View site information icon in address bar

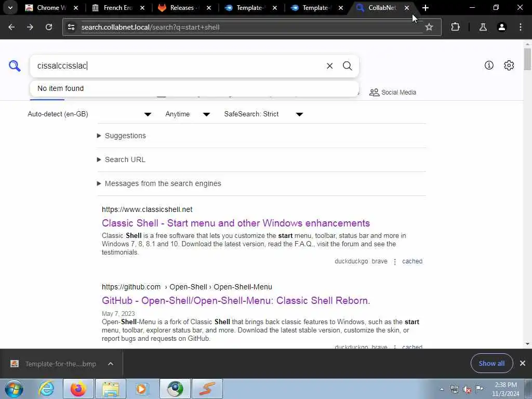(x=71, y=27)
